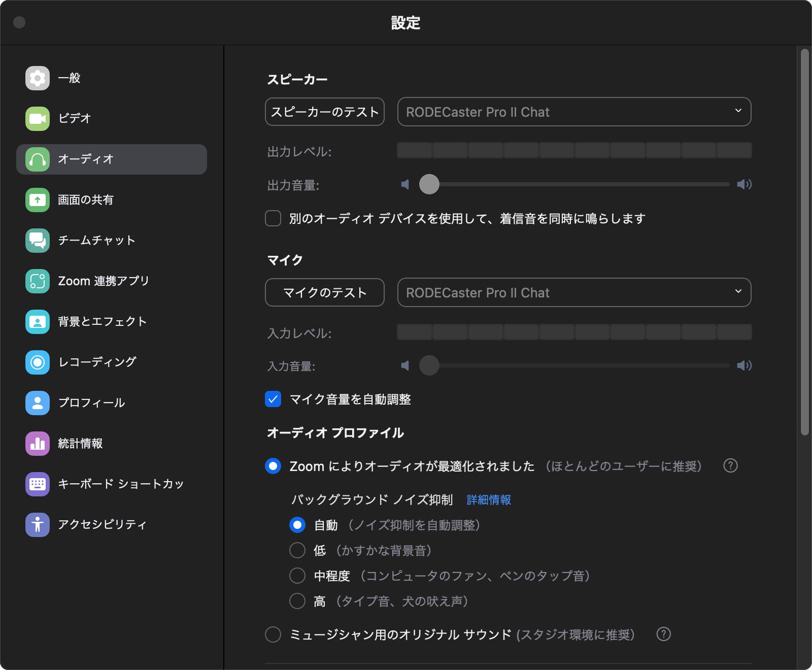Click the 出力音量 slider handle

[x=429, y=184]
